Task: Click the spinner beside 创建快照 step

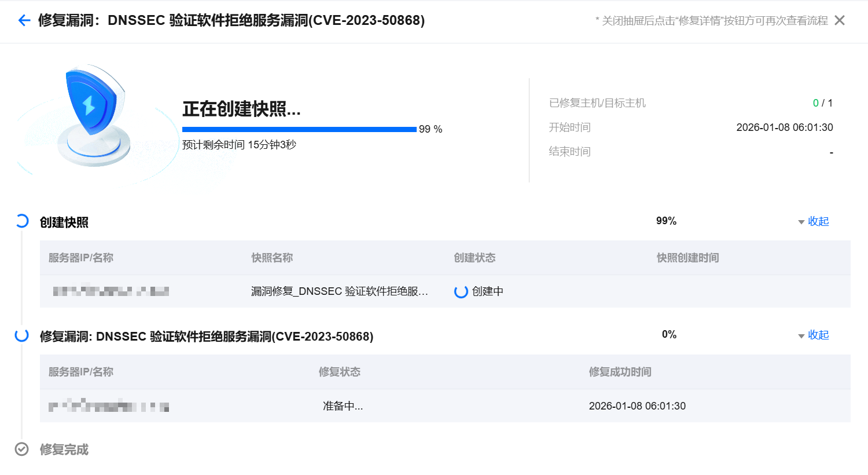Action: (22, 221)
